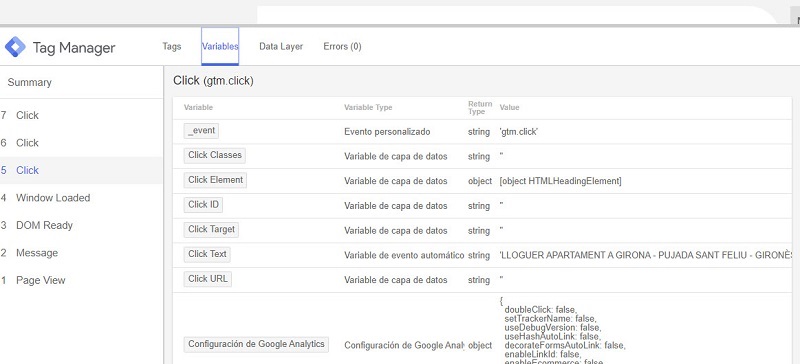Click the Tag Manager logo icon

click(15, 47)
